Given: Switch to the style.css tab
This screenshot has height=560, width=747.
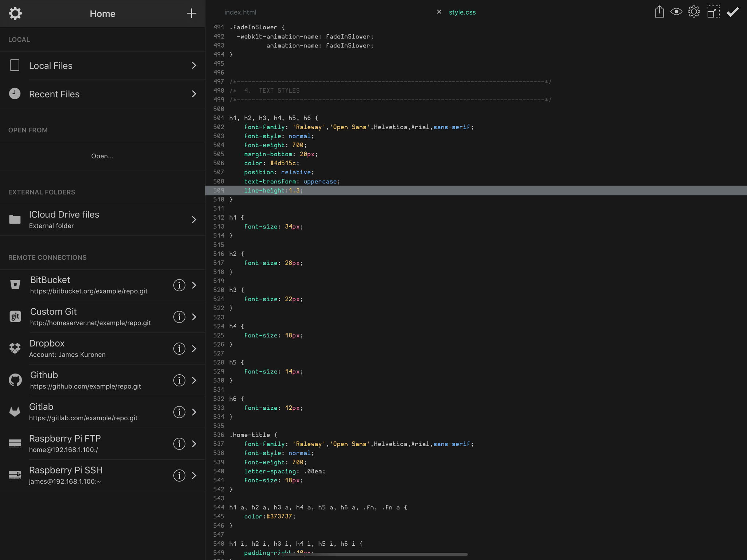Looking at the screenshot, I should (x=462, y=12).
